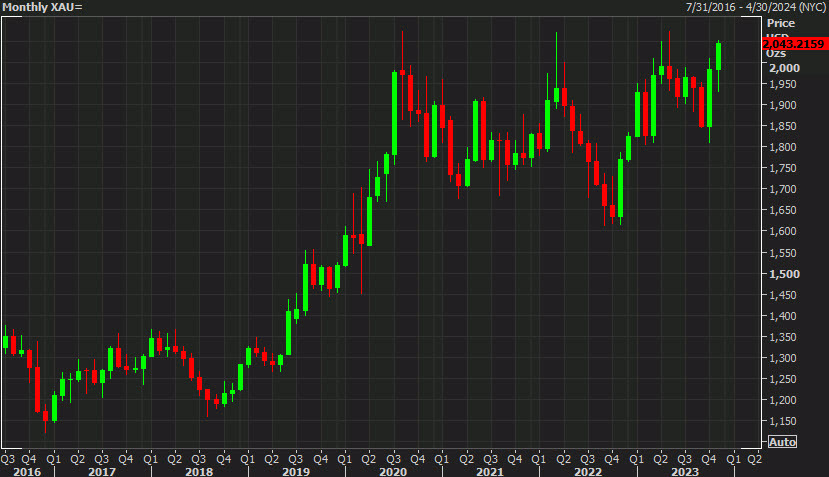Click the 1,550 price axis label
Screen dimensions: 829x477
coord(783,253)
